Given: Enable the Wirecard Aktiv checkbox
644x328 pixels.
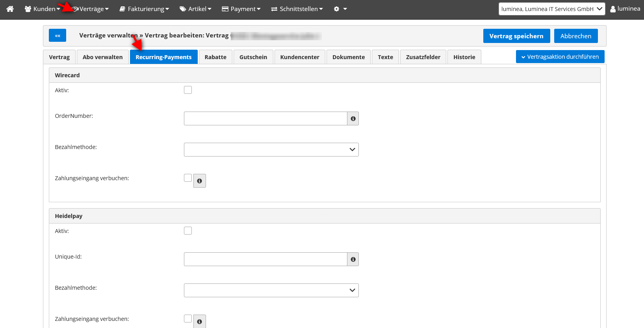Looking at the screenshot, I should coord(188,90).
